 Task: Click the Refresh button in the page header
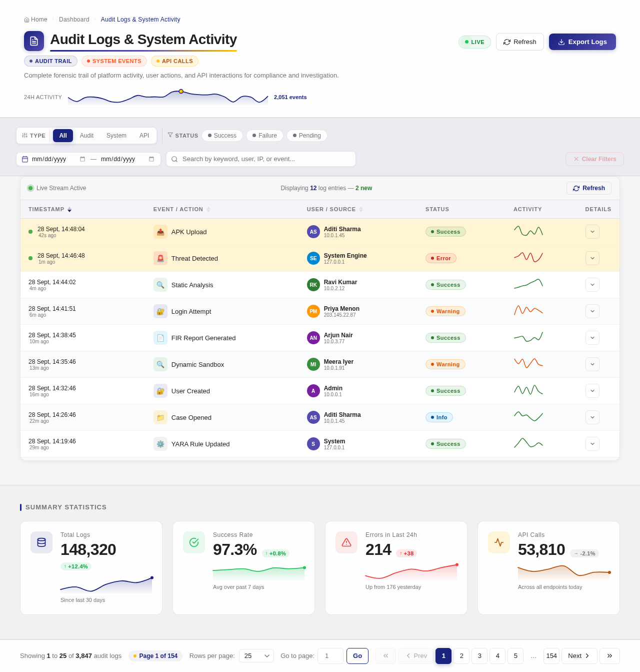(x=520, y=42)
